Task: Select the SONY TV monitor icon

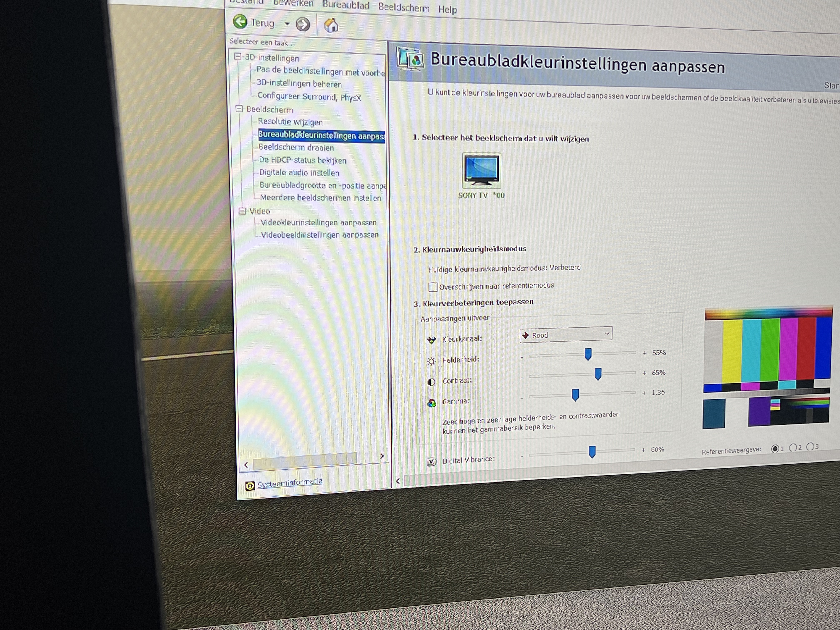Action: coord(481,170)
